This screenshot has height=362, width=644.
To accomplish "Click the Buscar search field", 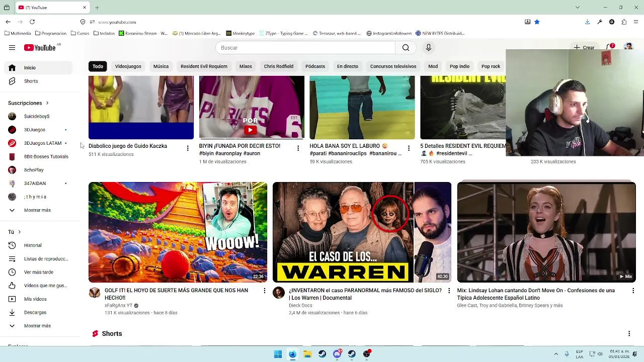I will (x=305, y=48).
